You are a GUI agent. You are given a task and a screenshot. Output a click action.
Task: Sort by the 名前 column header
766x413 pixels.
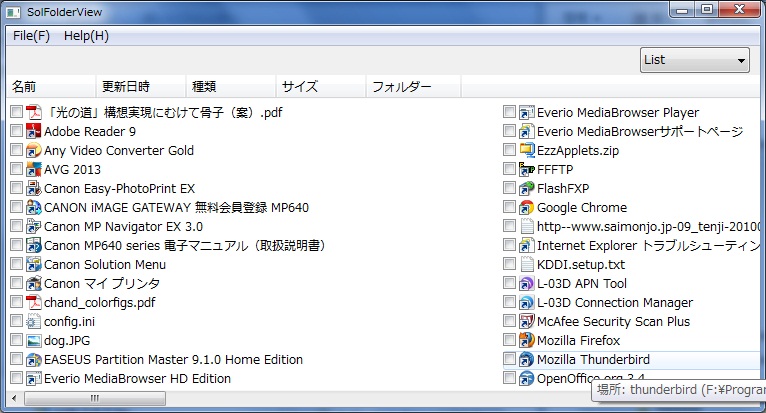(x=51, y=87)
